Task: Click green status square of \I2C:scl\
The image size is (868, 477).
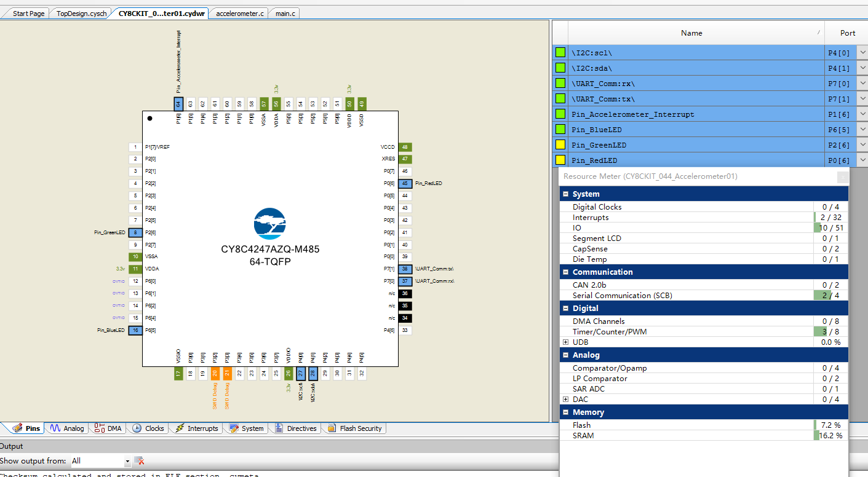Action: pos(560,53)
